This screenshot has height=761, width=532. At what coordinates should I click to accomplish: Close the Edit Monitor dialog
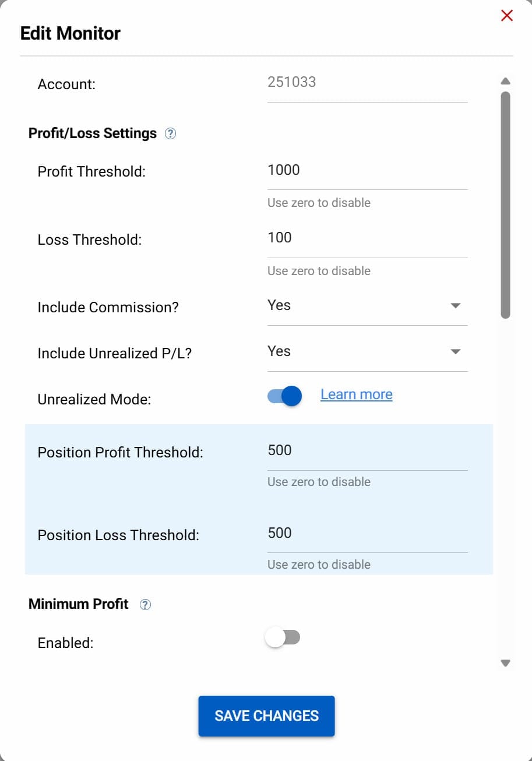tap(506, 16)
